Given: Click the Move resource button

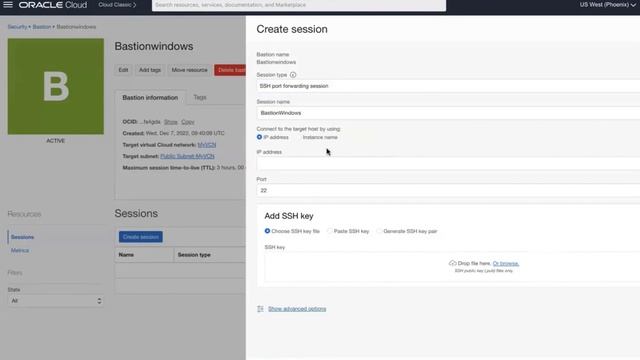Looking at the screenshot, I should pyautogui.click(x=189, y=70).
